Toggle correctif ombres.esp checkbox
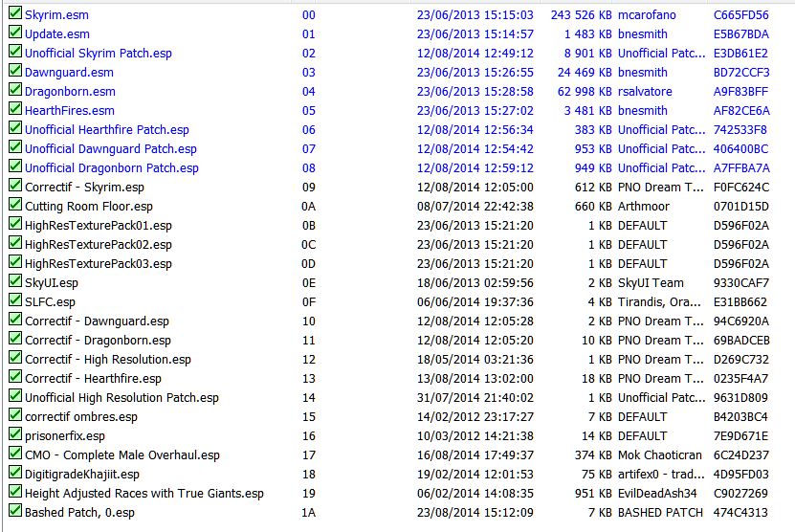 tap(15, 415)
